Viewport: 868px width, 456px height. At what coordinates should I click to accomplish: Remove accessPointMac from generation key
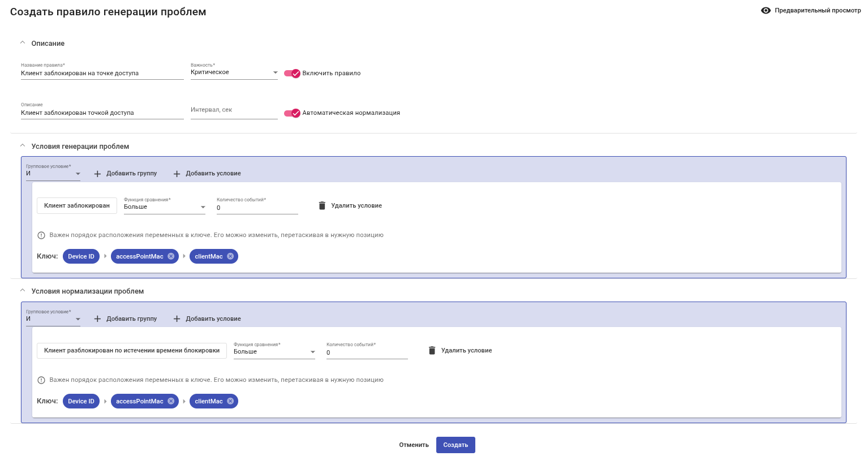point(171,256)
